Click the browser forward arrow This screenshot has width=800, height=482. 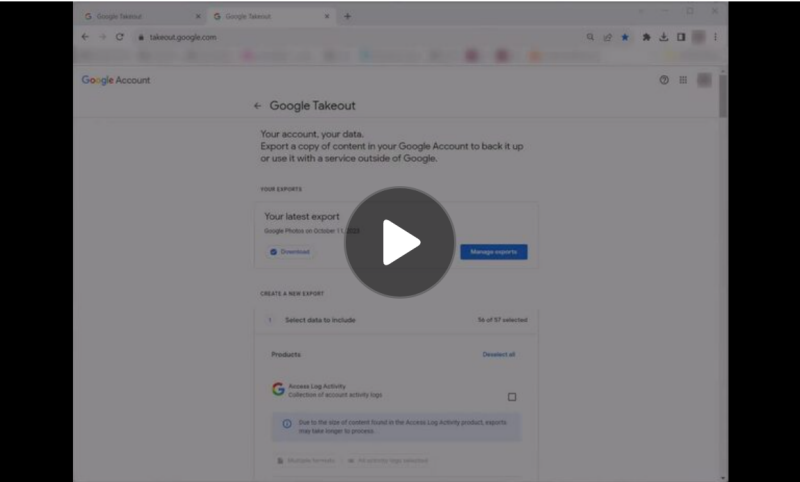103,37
